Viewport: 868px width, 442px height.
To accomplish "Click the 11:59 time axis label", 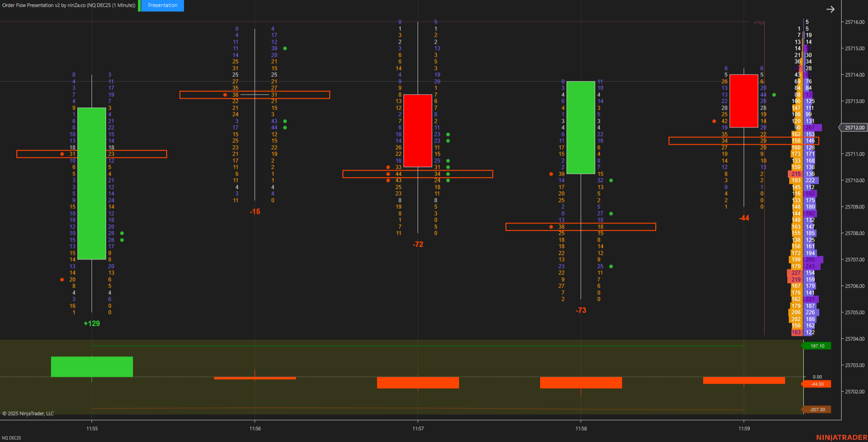I will pyautogui.click(x=744, y=428).
